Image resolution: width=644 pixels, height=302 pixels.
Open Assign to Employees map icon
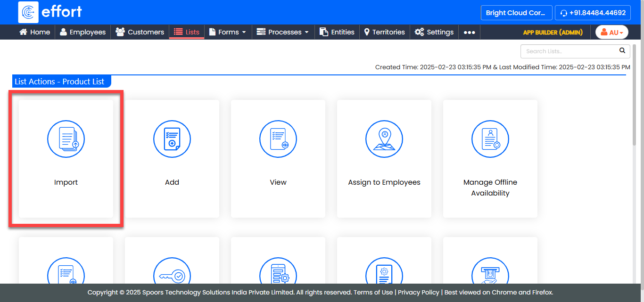pyautogui.click(x=384, y=139)
